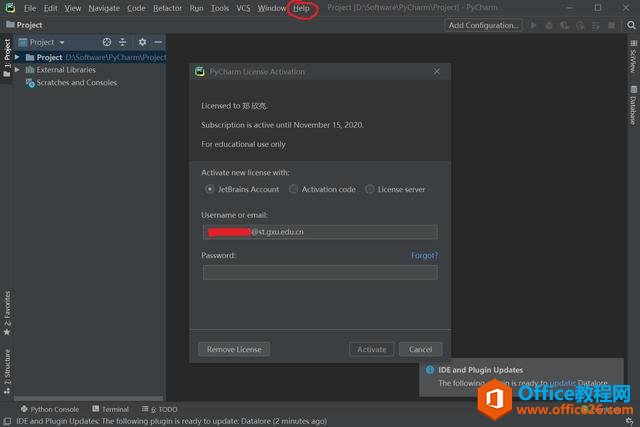The width and height of the screenshot is (640, 427).
Task: Click Remove License button
Action: coord(234,349)
